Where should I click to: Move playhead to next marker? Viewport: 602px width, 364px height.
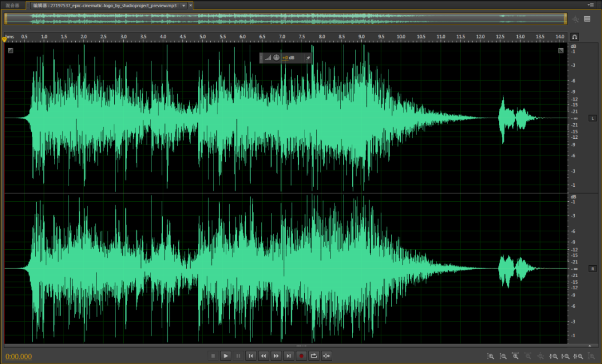tap(289, 356)
